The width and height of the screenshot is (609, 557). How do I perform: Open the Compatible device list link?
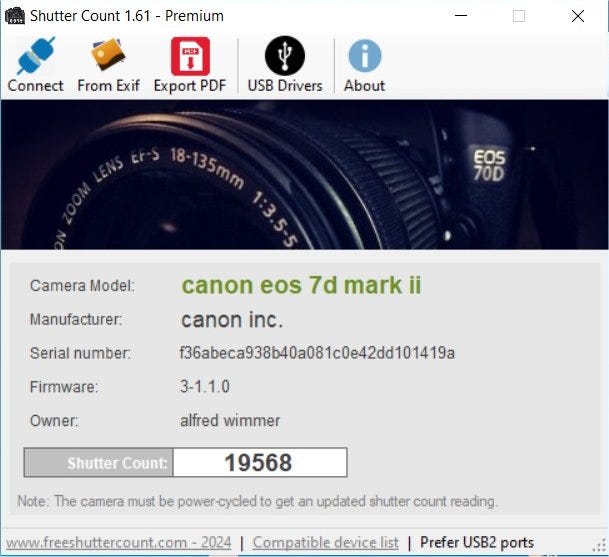tap(325, 542)
